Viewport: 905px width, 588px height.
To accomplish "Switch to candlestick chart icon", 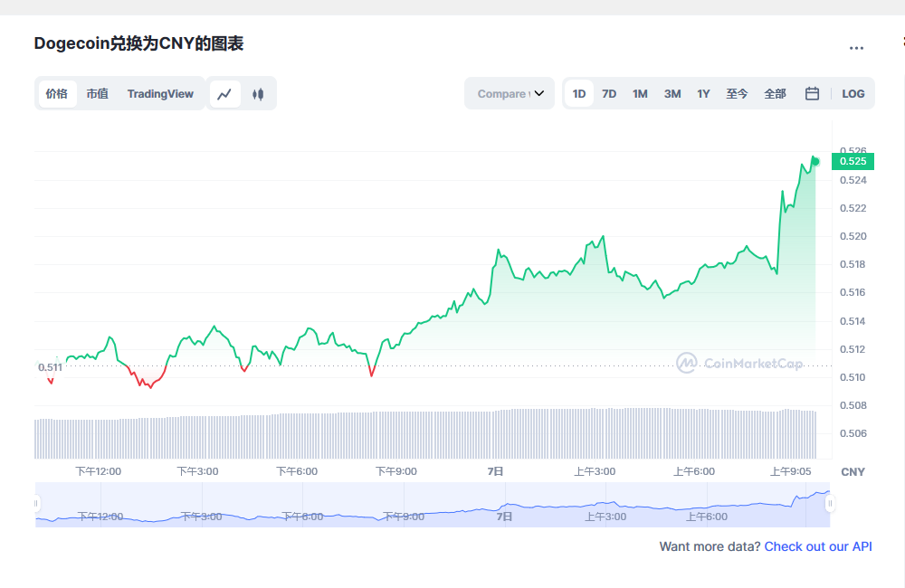I will point(258,94).
